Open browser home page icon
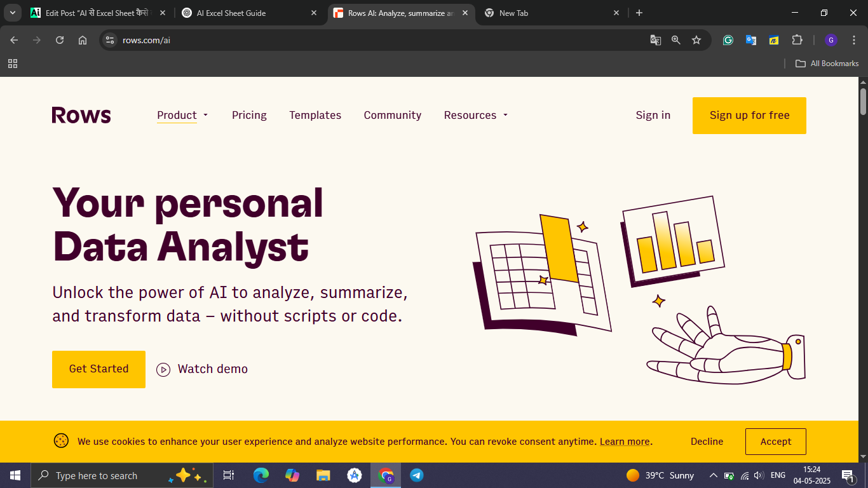The image size is (868, 488). click(x=83, y=40)
